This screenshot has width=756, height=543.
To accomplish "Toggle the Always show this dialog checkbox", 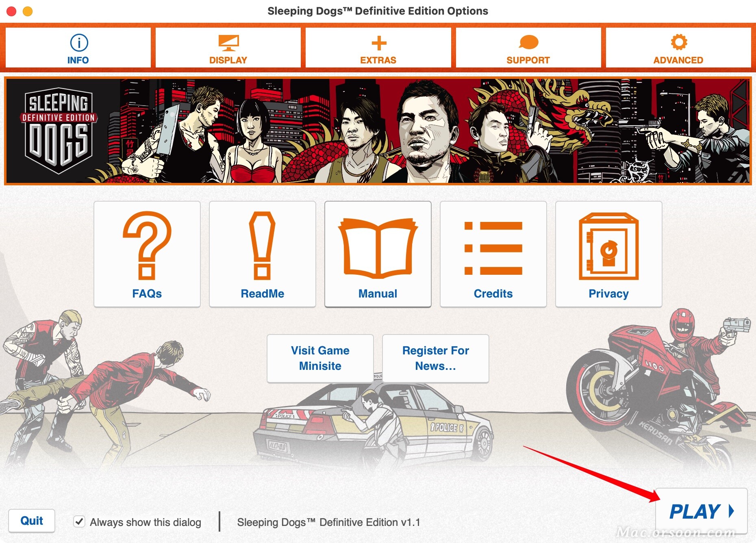I will 79,521.
